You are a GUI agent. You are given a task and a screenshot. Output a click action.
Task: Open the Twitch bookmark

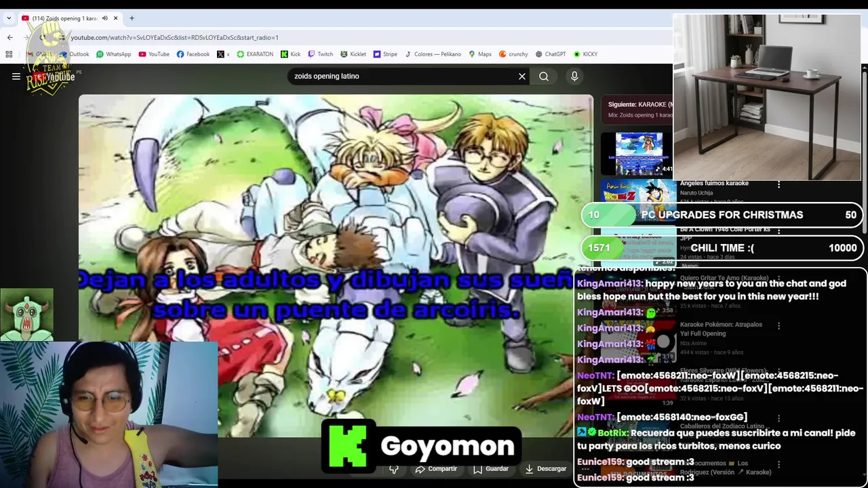(321, 54)
